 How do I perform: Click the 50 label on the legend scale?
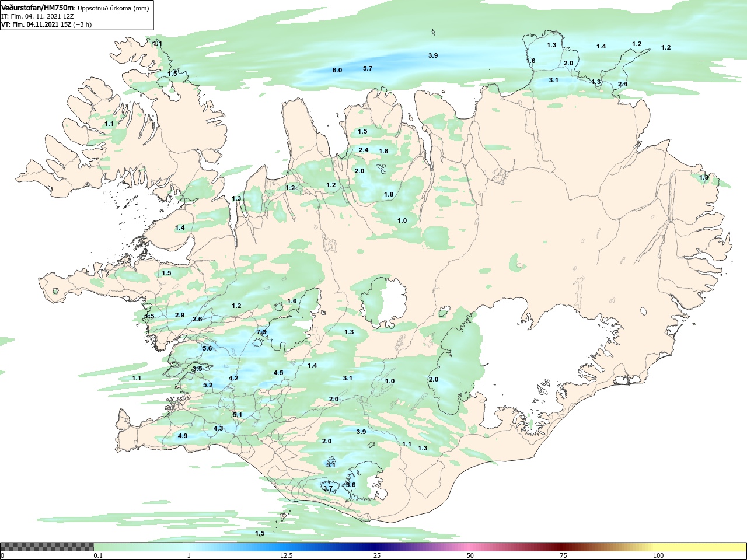pos(470,555)
